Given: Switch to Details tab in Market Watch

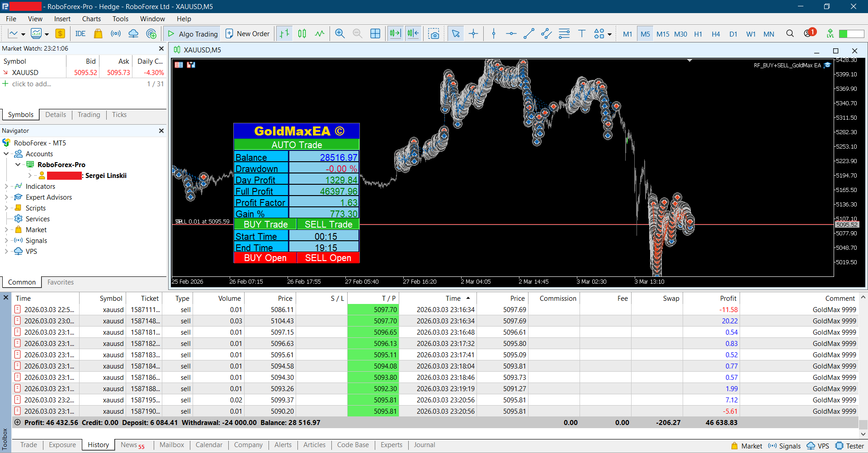Looking at the screenshot, I should [x=56, y=115].
